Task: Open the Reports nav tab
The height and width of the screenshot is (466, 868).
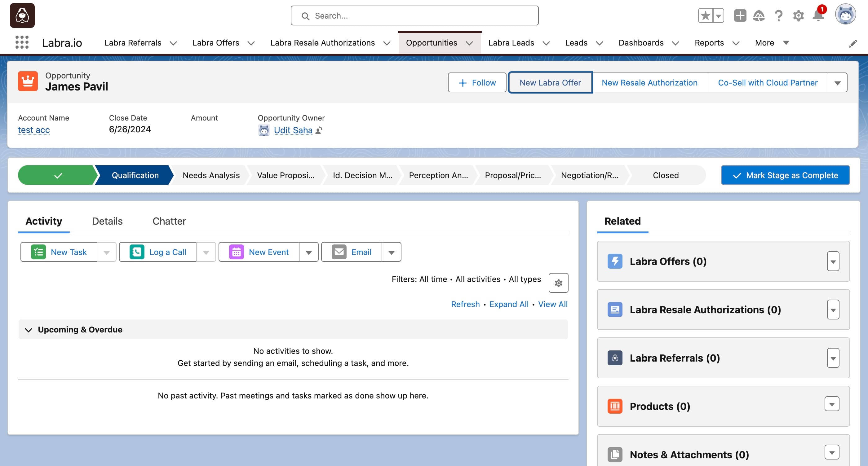Action: coord(709,43)
